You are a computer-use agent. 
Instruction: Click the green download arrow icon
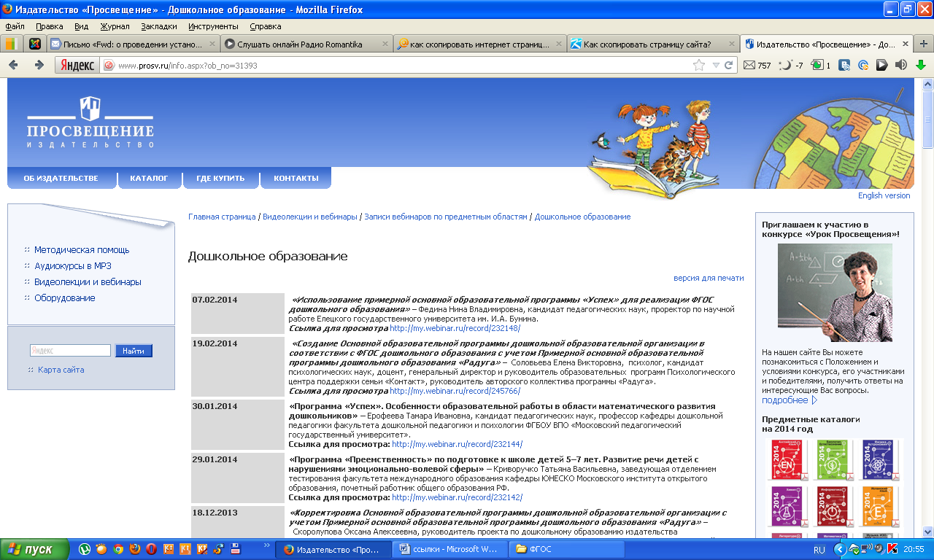point(921,65)
